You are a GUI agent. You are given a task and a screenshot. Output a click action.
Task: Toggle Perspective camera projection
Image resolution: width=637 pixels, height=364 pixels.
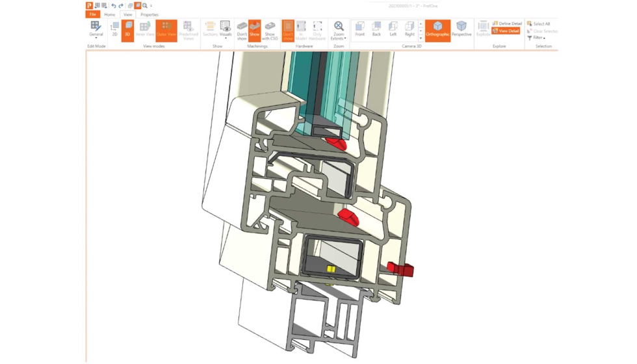[461, 29]
